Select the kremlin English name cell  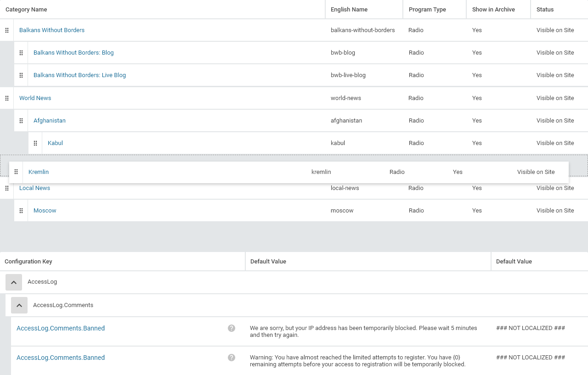pyautogui.click(x=321, y=172)
